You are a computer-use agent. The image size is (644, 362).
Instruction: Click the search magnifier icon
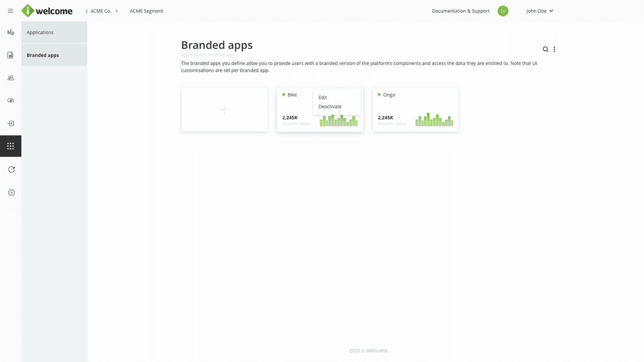[545, 49]
